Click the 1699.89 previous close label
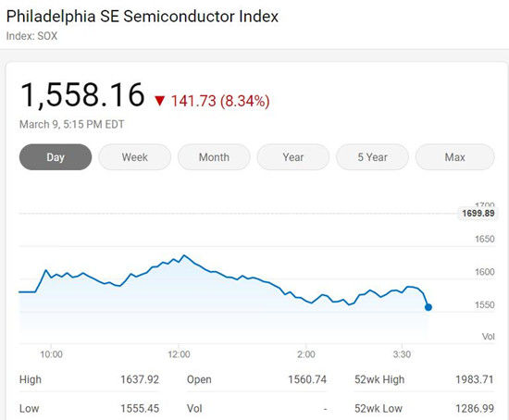509x420 pixels. point(478,214)
